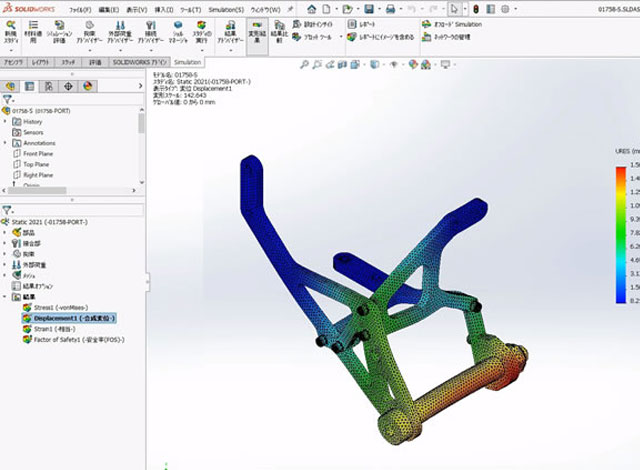Click the Home icon in the title bar

pos(312,9)
